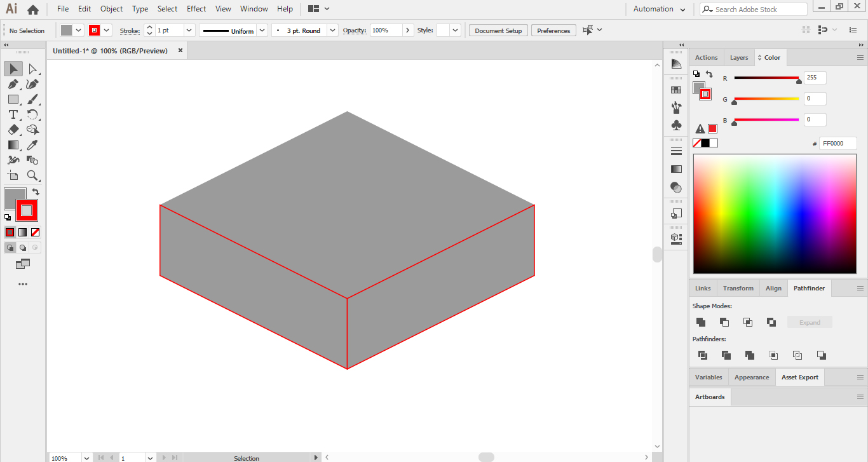Screen dimensions: 868x462
Task: Click Change Screen Mode icon
Action: (x=23, y=264)
